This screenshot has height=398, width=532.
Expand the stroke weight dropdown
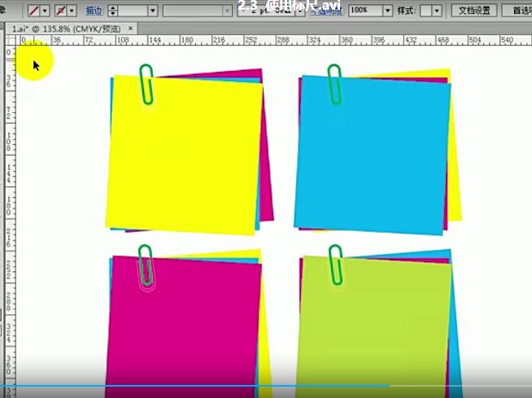click(x=152, y=11)
